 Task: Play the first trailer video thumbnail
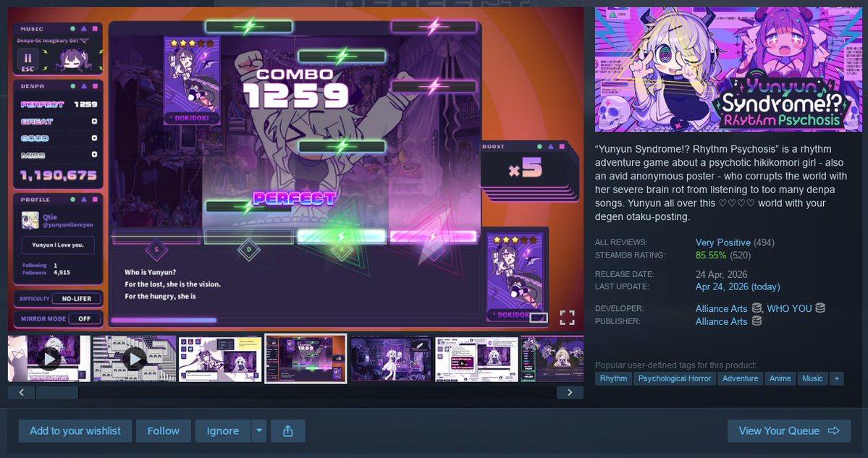[x=49, y=358]
